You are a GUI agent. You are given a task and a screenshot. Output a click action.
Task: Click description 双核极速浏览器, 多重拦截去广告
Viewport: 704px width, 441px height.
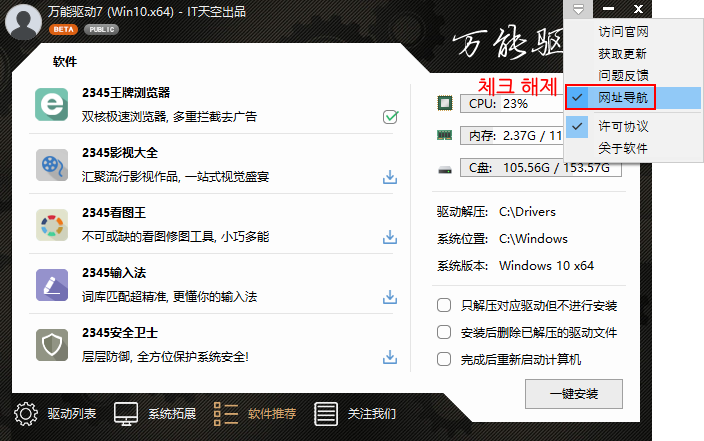(x=169, y=117)
